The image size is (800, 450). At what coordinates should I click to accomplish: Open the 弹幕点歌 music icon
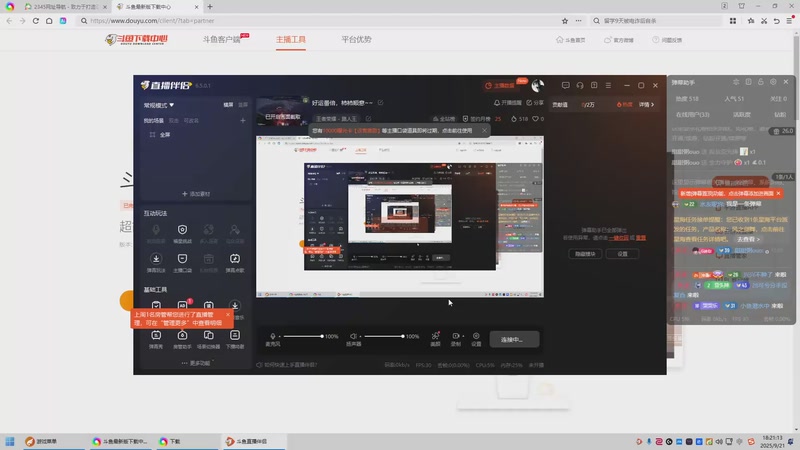point(235,259)
